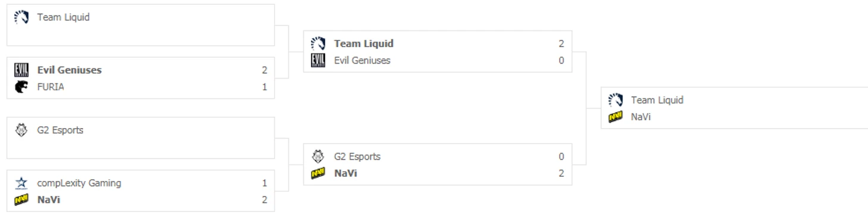Click Team Liquid logo in first quarterfinal slot

tap(21, 17)
